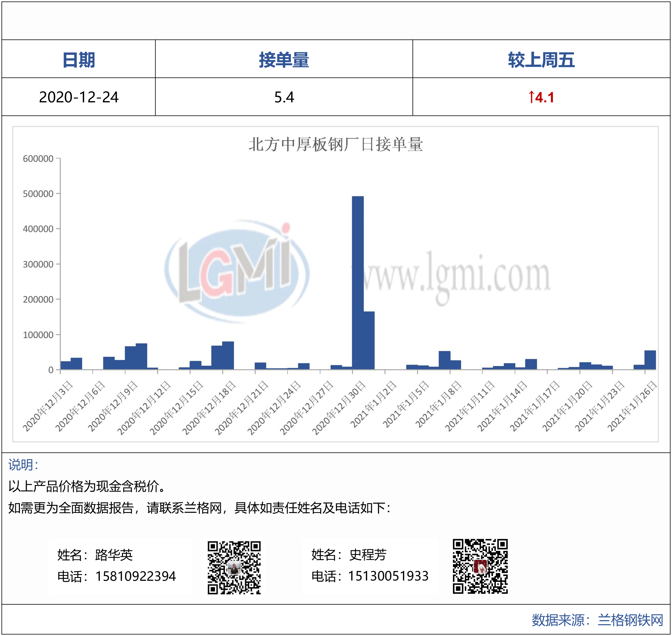The image size is (672, 636).
Task: Click the 较上周五 column header
Action: coord(541,60)
